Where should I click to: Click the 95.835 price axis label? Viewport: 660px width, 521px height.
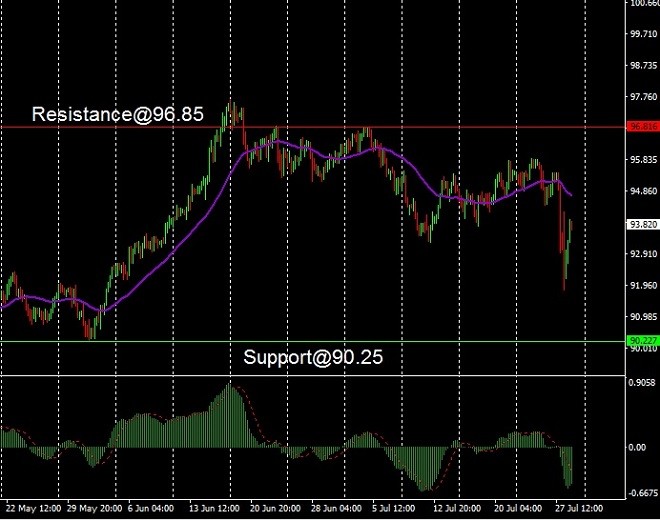tap(644, 160)
